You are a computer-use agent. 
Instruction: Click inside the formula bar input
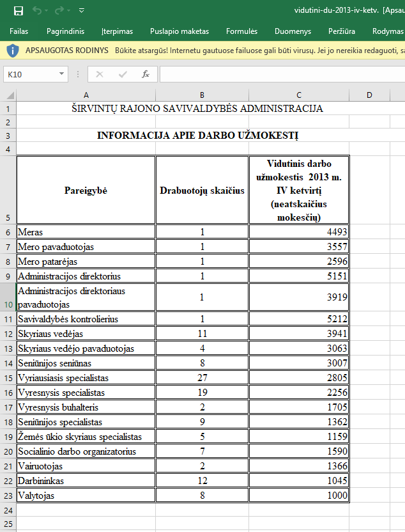[282, 74]
